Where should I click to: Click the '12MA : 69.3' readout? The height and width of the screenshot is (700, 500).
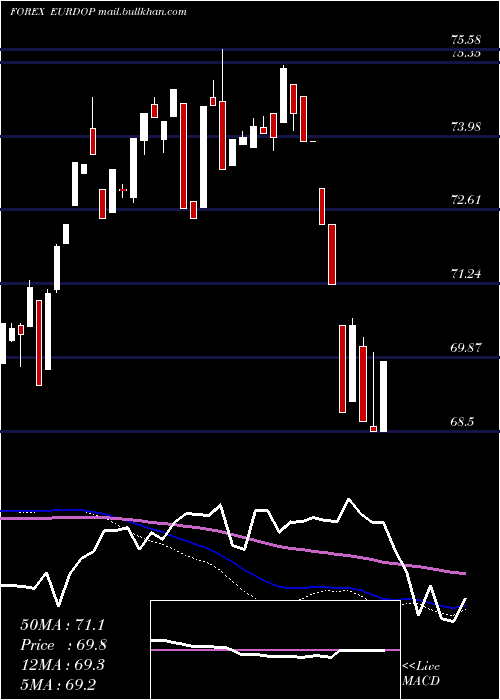click(x=62, y=665)
